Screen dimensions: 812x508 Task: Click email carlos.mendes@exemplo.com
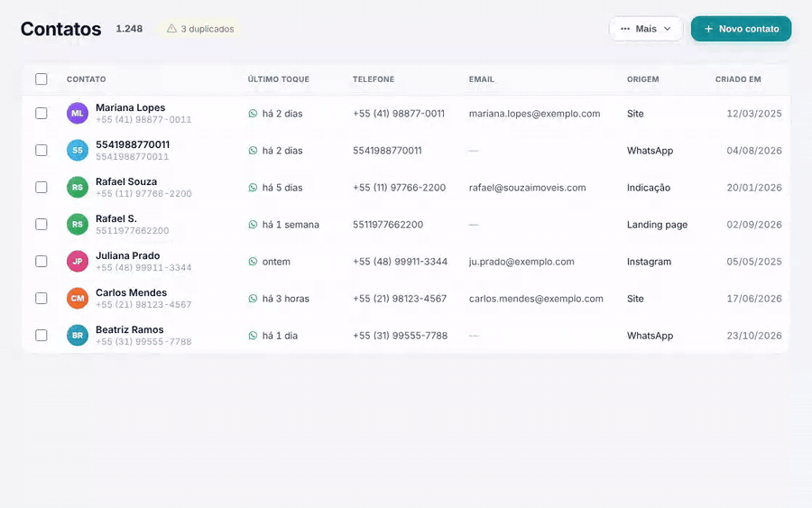pyautogui.click(x=536, y=299)
